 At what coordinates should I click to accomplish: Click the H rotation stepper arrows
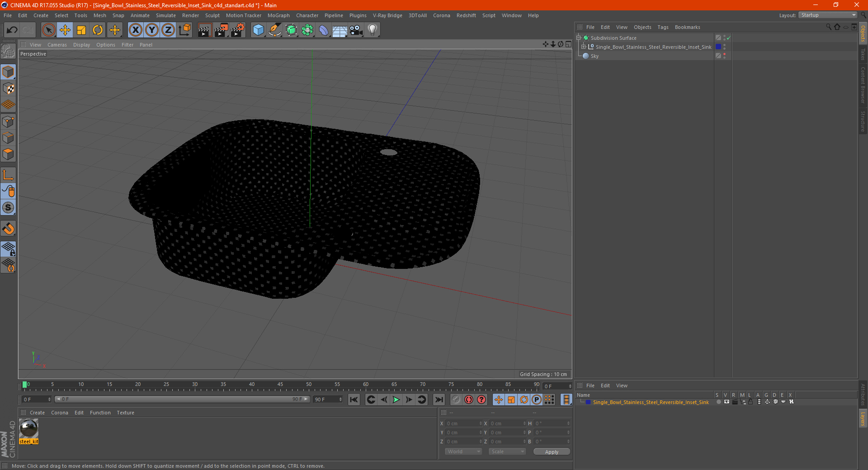coord(568,423)
